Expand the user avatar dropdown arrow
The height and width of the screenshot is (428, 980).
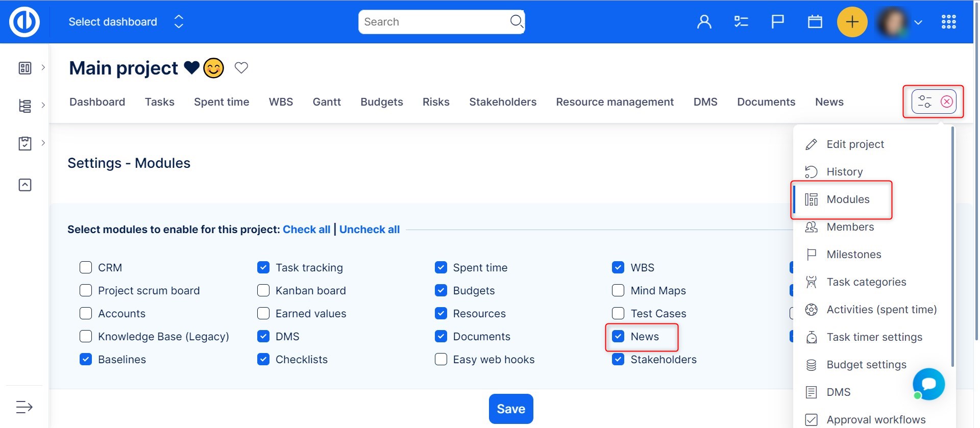[918, 22]
